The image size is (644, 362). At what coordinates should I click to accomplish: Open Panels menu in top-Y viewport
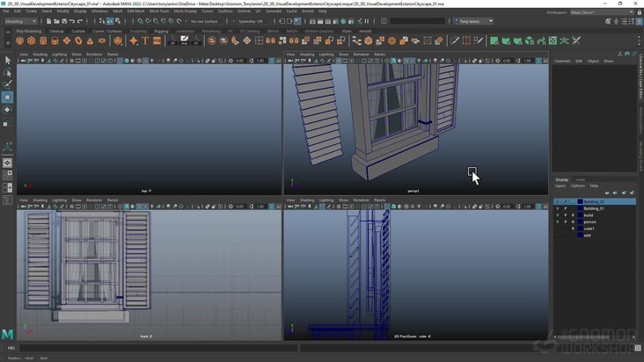coord(113,54)
